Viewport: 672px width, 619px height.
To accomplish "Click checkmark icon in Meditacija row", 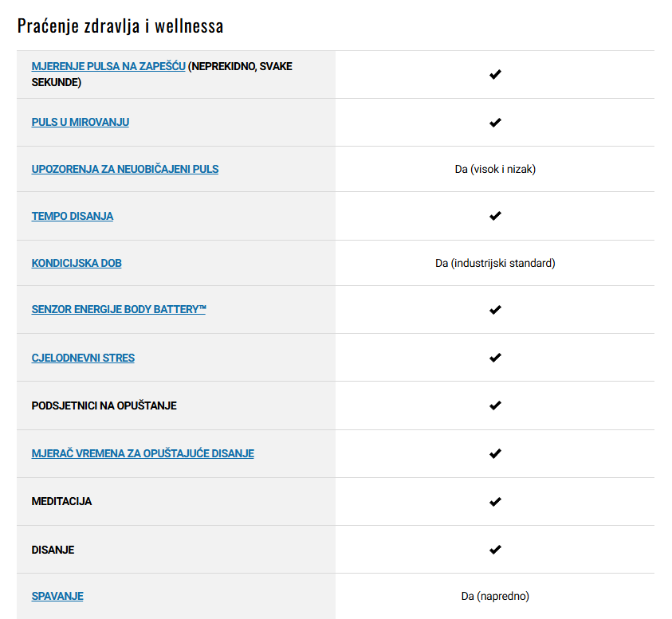I will point(495,502).
